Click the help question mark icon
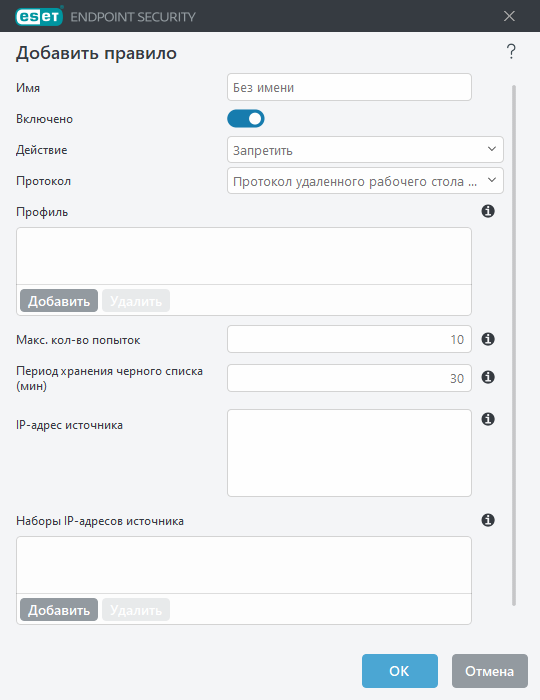 511,51
